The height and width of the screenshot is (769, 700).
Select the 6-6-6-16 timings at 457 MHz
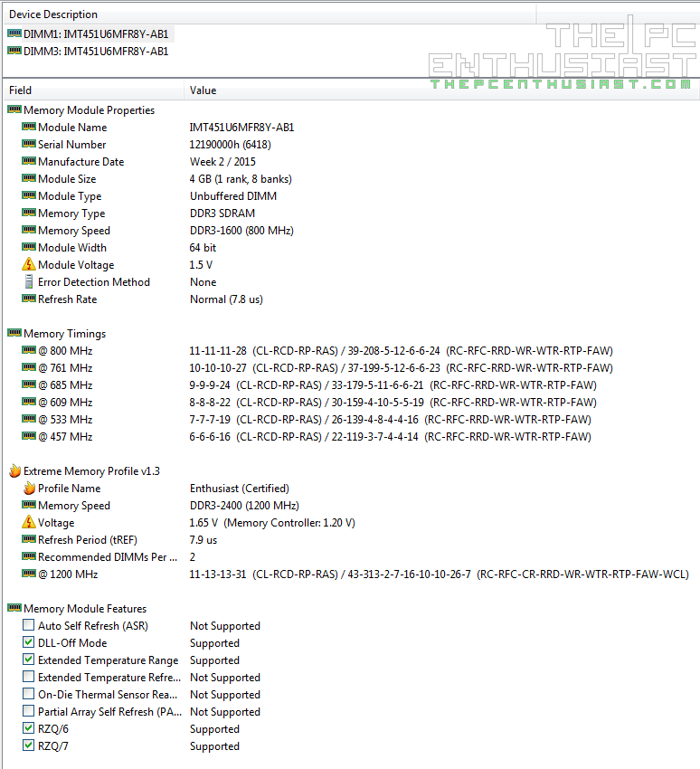tap(390, 437)
